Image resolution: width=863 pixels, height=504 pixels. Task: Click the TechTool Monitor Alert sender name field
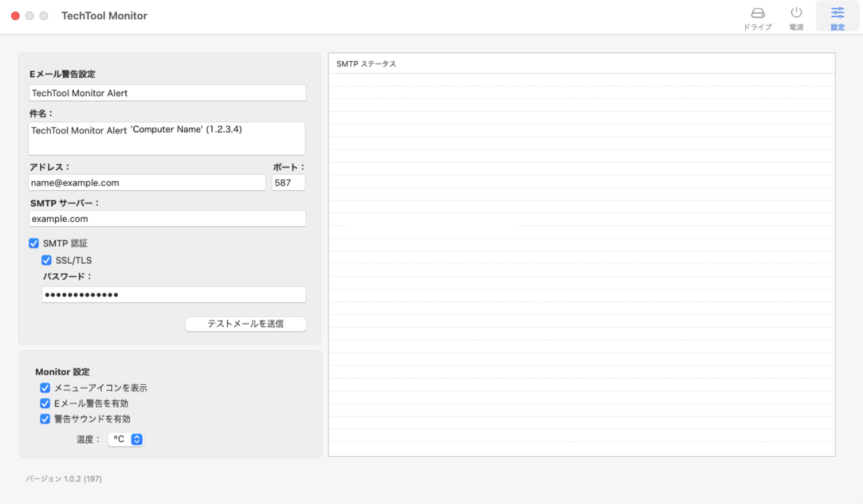[167, 93]
